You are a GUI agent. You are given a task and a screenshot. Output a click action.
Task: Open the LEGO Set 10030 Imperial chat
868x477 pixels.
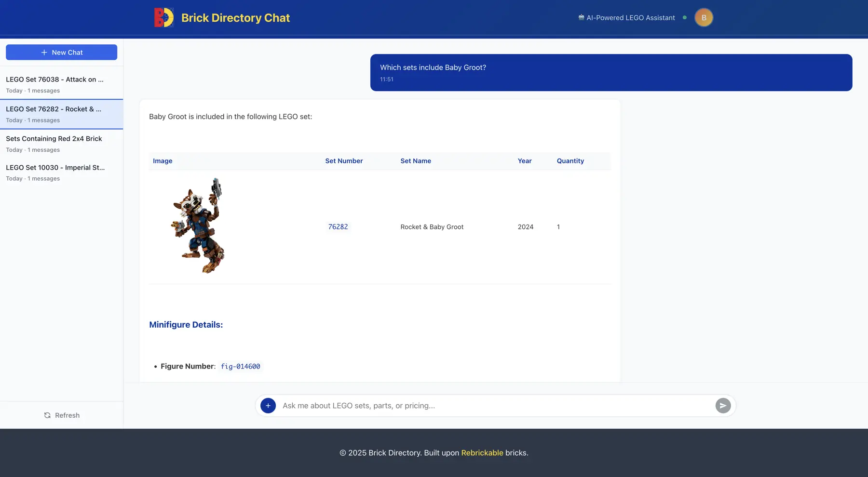coord(61,172)
